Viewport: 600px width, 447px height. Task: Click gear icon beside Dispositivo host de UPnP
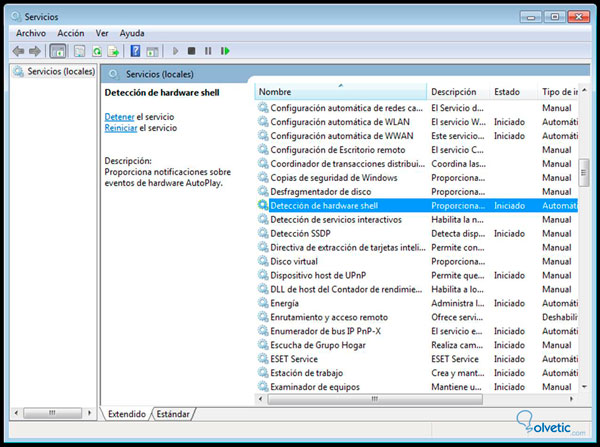263,275
